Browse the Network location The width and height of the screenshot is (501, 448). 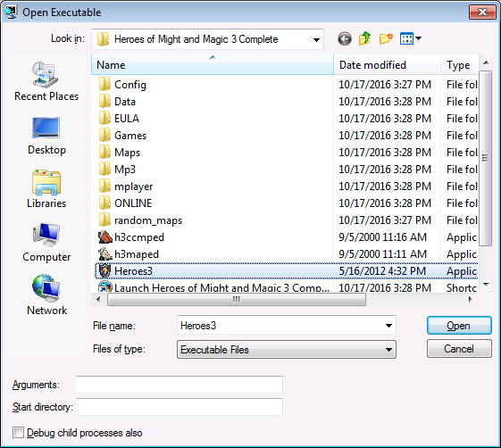pyautogui.click(x=46, y=295)
